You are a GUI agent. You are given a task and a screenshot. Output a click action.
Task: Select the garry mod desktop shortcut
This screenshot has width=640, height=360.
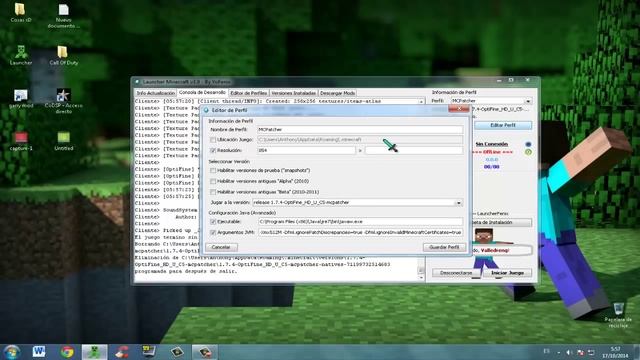click(x=21, y=98)
